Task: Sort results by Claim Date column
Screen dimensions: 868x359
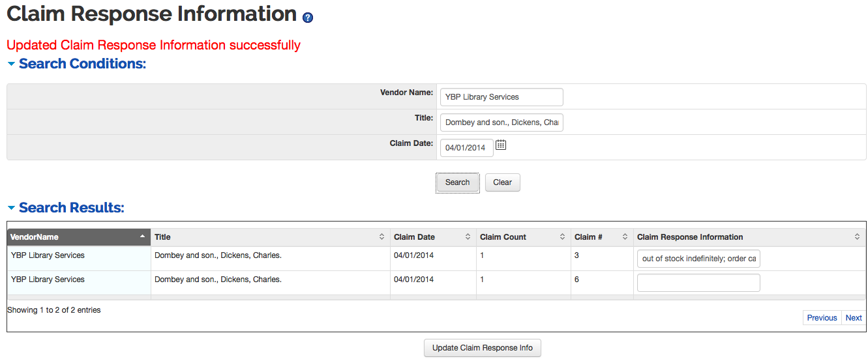Action: pos(432,237)
